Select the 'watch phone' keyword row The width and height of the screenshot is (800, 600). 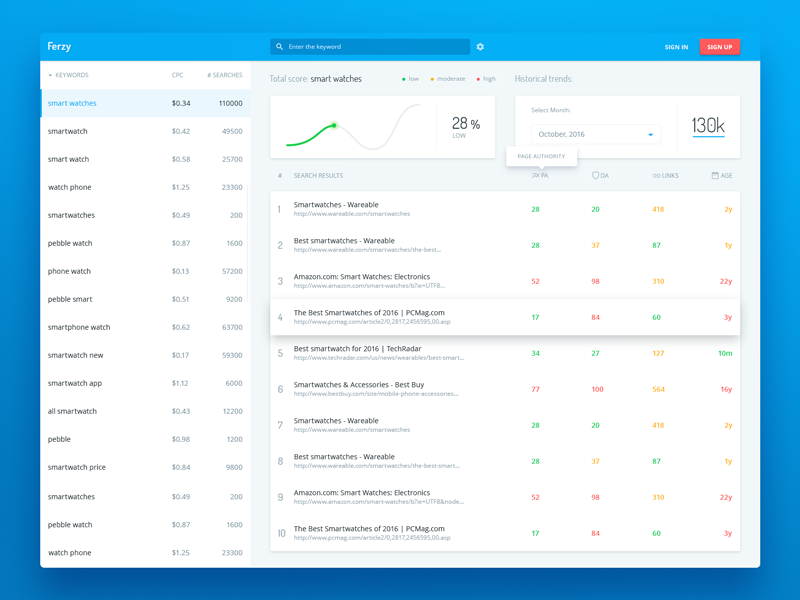145,187
